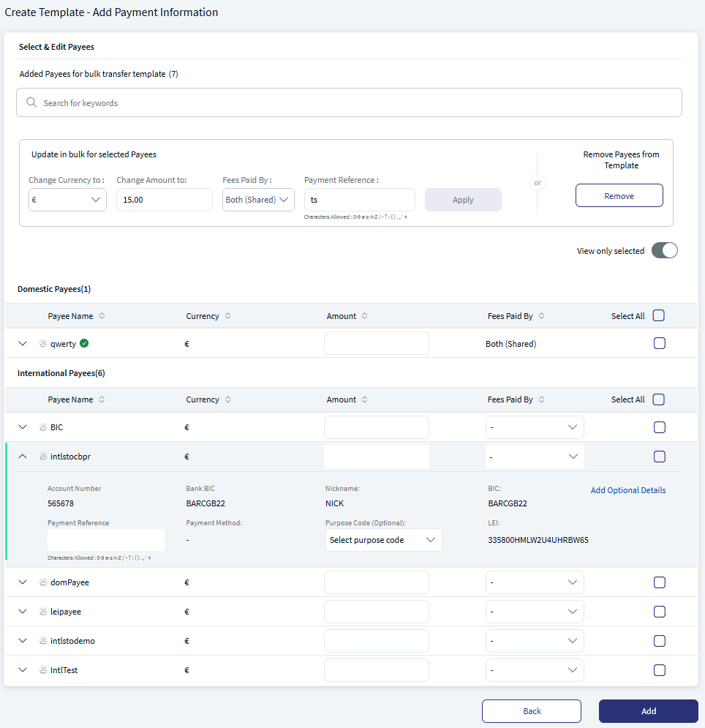Expand the intlstodemo row
Image resolution: width=705 pixels, height=728 pixels.
[22, 641]
